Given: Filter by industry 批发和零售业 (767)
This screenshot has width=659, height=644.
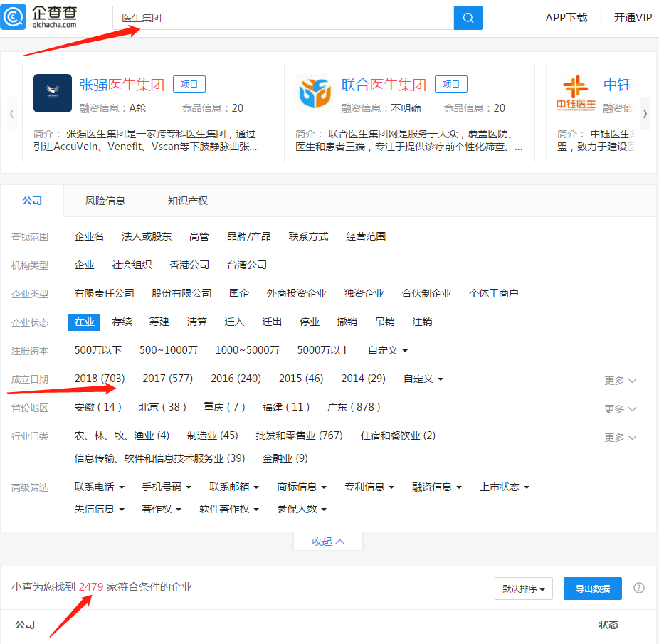Looking at the screenshot, I should click(x=299, y=436).
